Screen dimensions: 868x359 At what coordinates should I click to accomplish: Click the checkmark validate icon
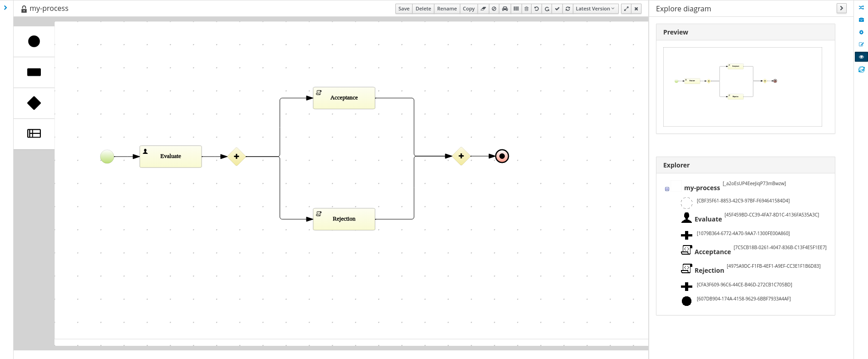[x=557, y=9]
